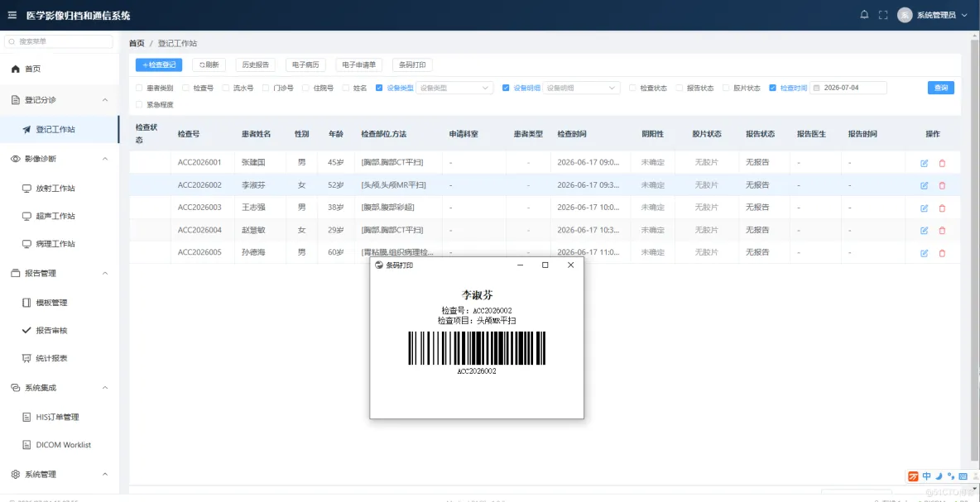Delete the 张建国 record via trash icon
The height and width of the screenshot is (502, 980).
tap(942, 164)
